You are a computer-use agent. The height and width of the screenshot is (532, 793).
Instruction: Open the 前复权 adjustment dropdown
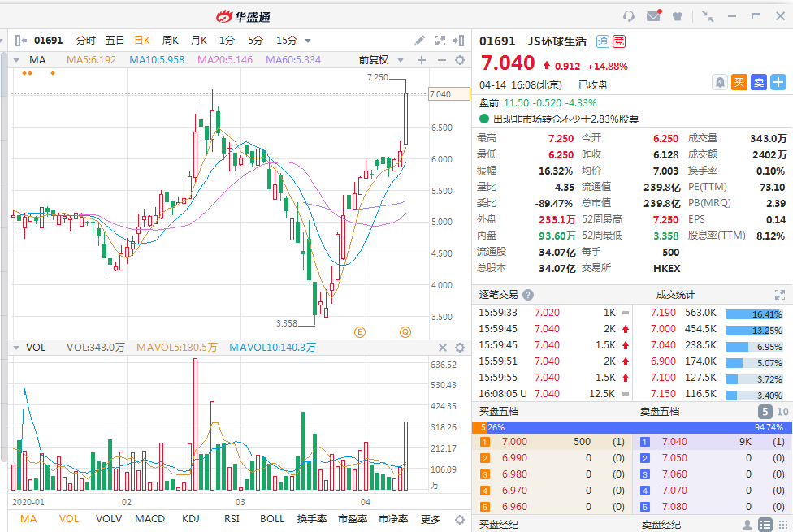pyautogui.click(x=381, y=60)
